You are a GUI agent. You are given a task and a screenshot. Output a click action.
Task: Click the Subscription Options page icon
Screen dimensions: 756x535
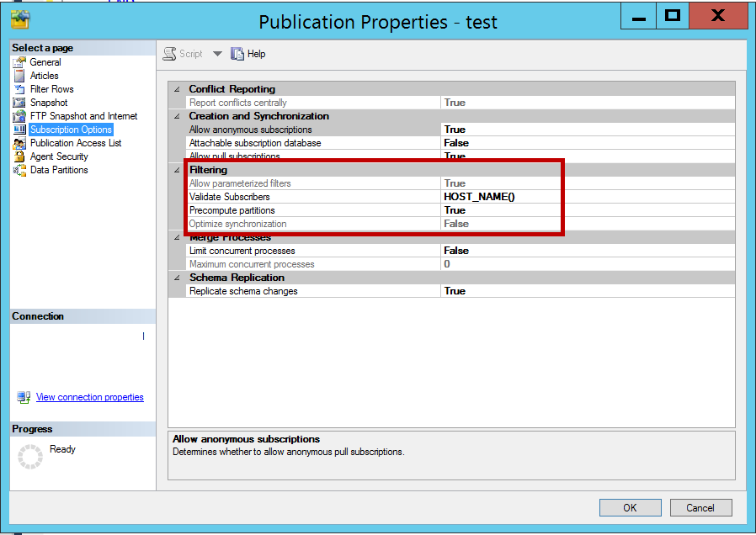19,130
